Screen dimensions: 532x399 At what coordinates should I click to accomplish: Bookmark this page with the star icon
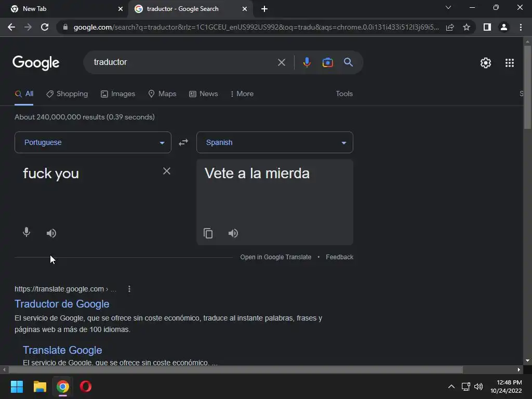point(467,27)
